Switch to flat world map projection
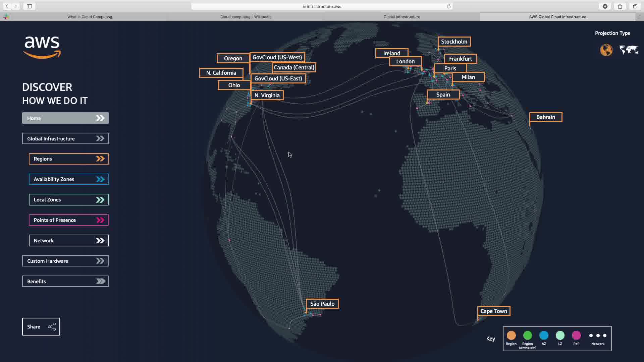This screenshot has height=362, width=644. pyautogui.click(x=628, y=50)
